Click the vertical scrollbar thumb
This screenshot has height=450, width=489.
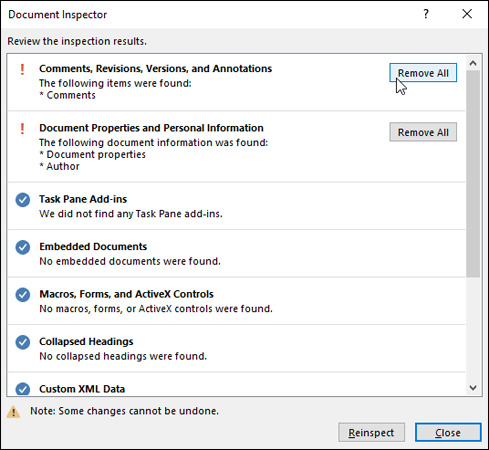[x=473, y=174]
